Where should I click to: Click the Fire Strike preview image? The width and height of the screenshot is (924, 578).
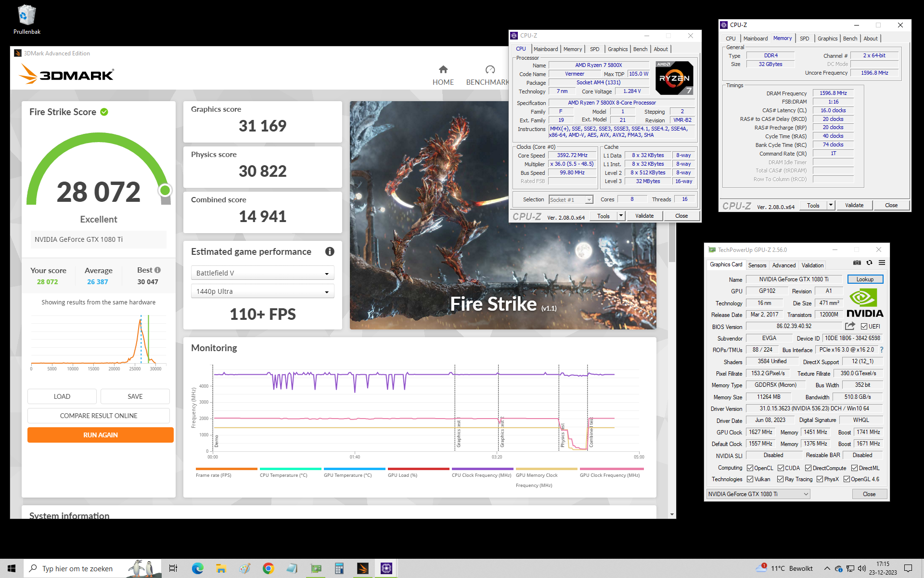click(x=503, y=215)
